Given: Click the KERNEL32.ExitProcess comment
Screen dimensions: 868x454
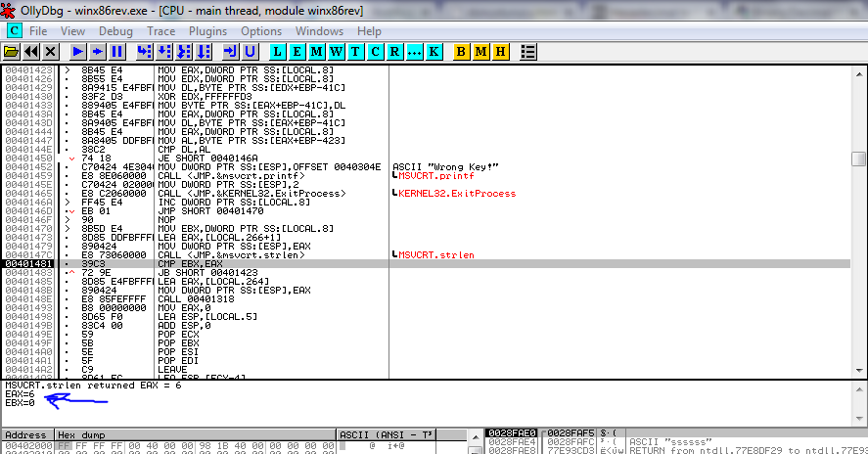Looking at the screenshot, I should tap(457, 194).
